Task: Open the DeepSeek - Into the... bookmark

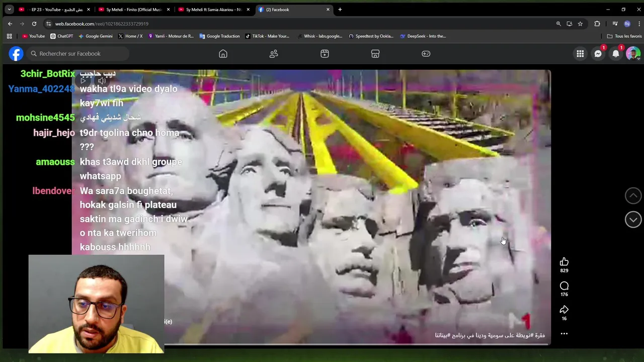Action: 423,36
